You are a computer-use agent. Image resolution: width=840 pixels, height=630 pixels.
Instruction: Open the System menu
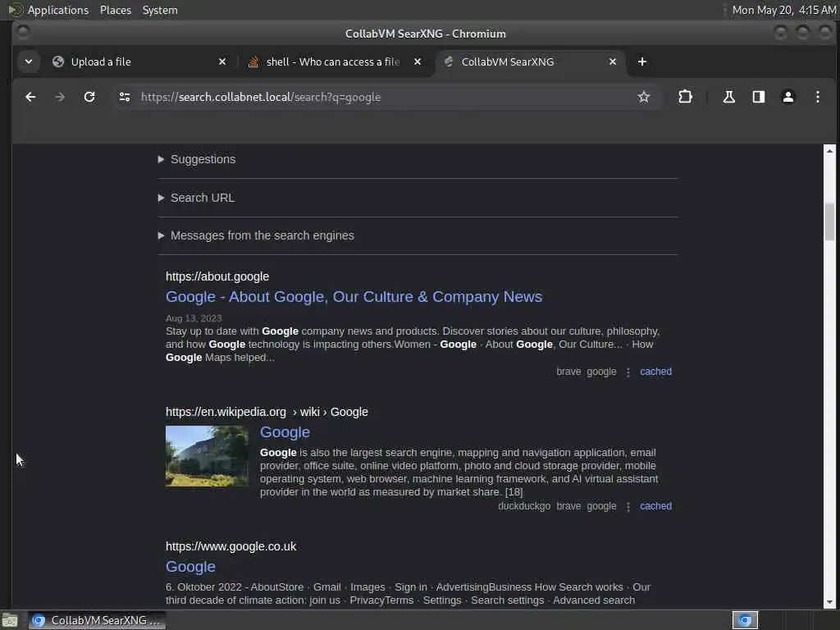pos(160,10)
